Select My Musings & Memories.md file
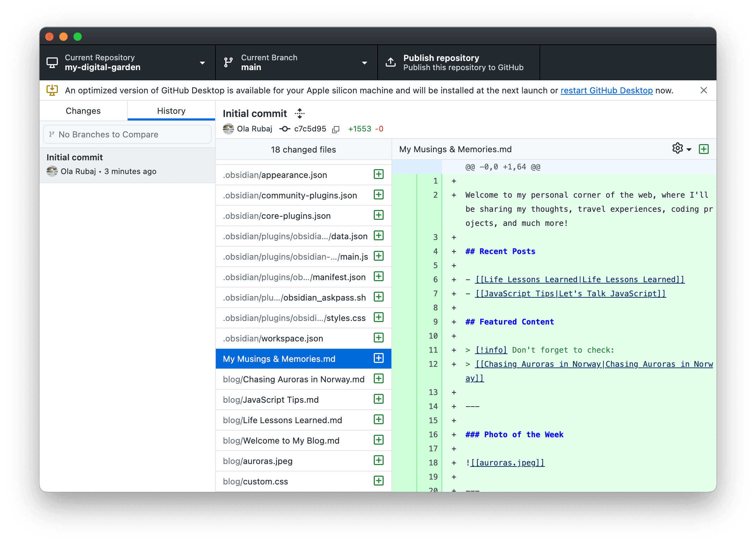The image size is (756, 544). [304, 359]
